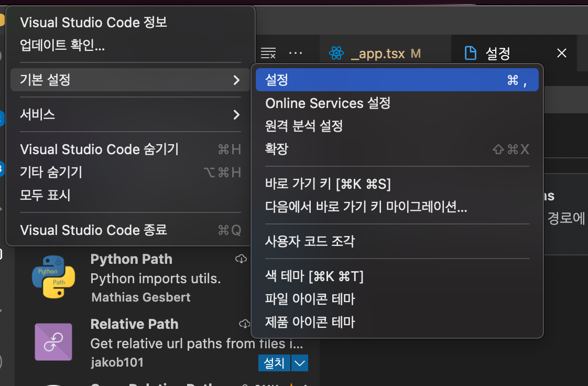Image resolution: width=588 pixels, height=386 pixels.
Task: Click the React icon on _app.tsx tab
Action: 336,53
